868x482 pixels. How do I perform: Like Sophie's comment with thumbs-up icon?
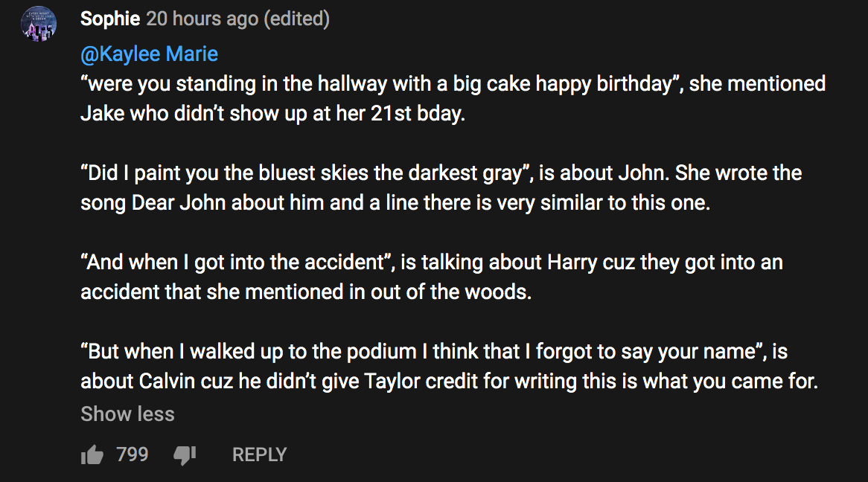92,454
